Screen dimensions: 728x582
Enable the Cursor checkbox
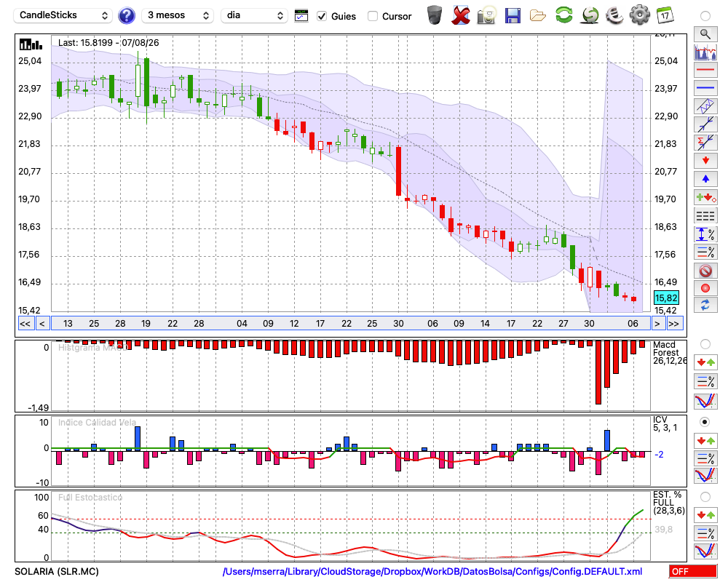(x=372, y=16)
